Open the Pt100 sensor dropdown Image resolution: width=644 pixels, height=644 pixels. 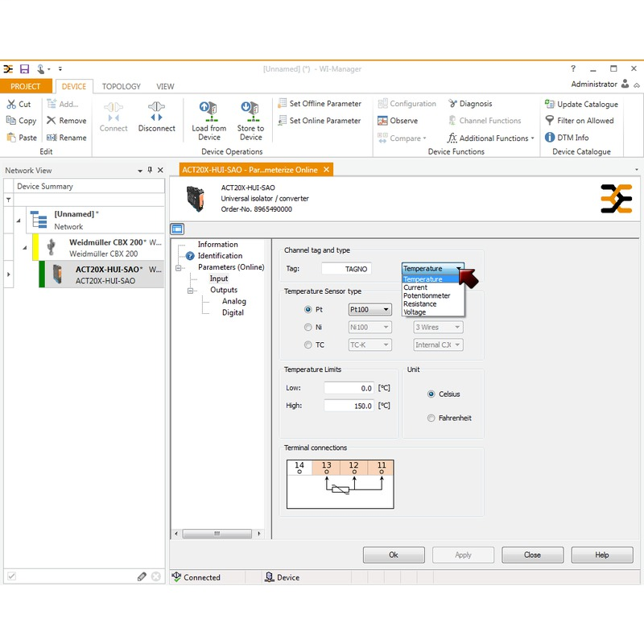(x=369, y=309)
